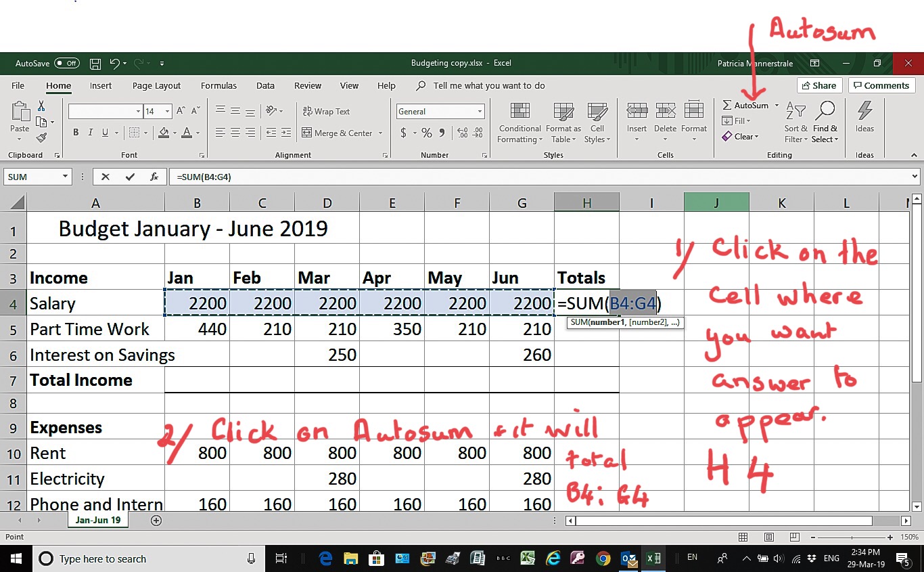Image resolution: width=924 pixels, height=572 pixels.
Task: Click the Conditional Formatting icon
Action: tap(519, 112)
